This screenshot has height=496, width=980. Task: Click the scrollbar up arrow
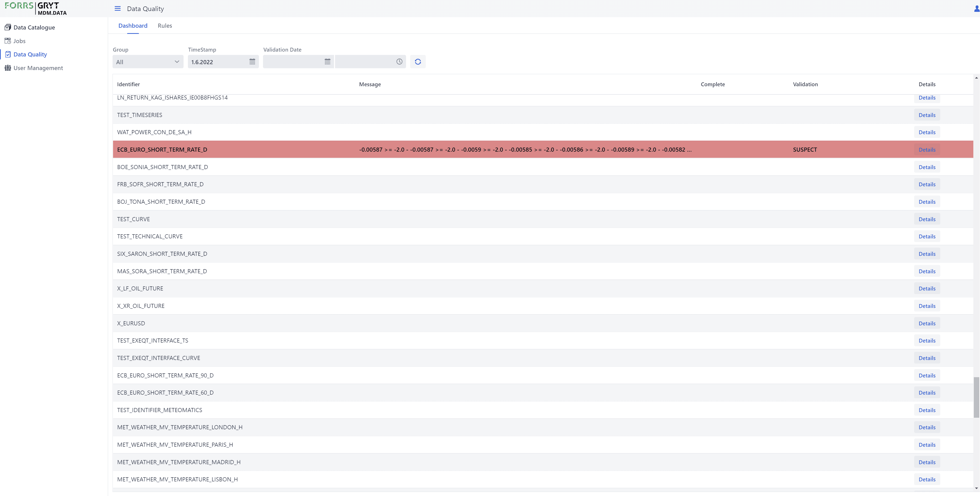976,78
